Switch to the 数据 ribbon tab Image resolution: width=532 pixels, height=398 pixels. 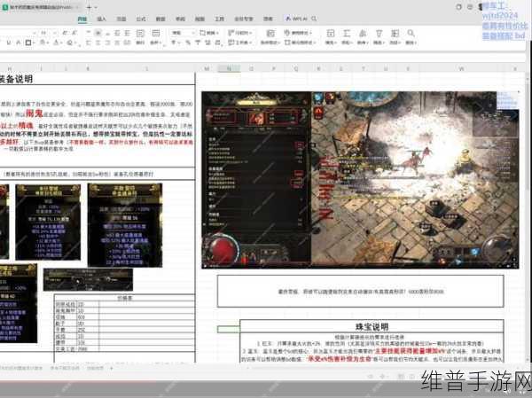point(160,19)
